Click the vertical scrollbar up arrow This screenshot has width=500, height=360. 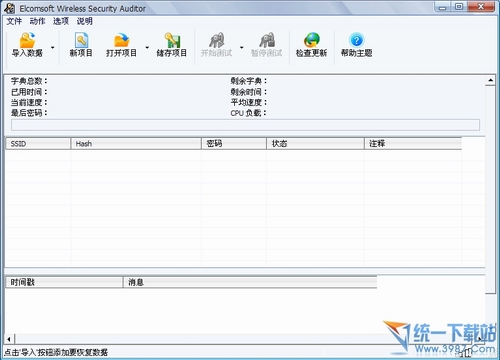(490, 80)
